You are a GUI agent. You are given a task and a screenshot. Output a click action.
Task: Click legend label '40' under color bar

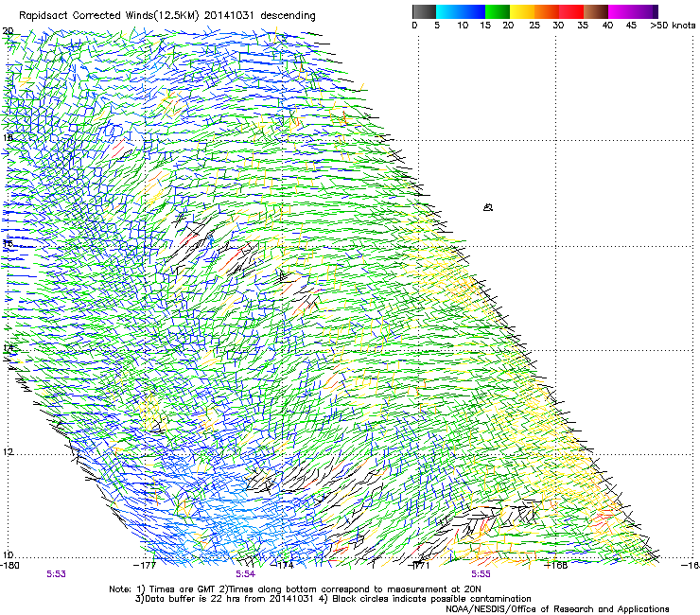pos(607,26)
